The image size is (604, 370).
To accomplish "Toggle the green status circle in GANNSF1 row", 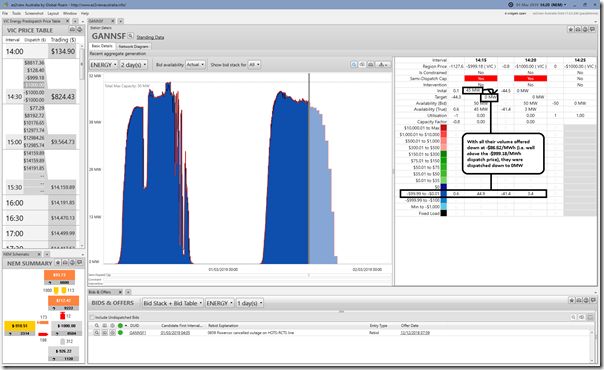I will pyautogui.click(x=120, y=333).
